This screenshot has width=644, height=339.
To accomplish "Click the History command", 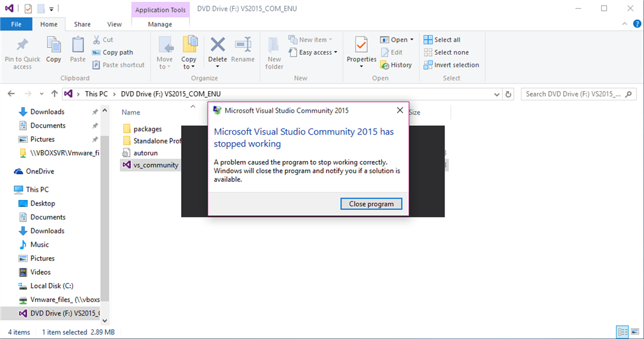I will (396, 65).
